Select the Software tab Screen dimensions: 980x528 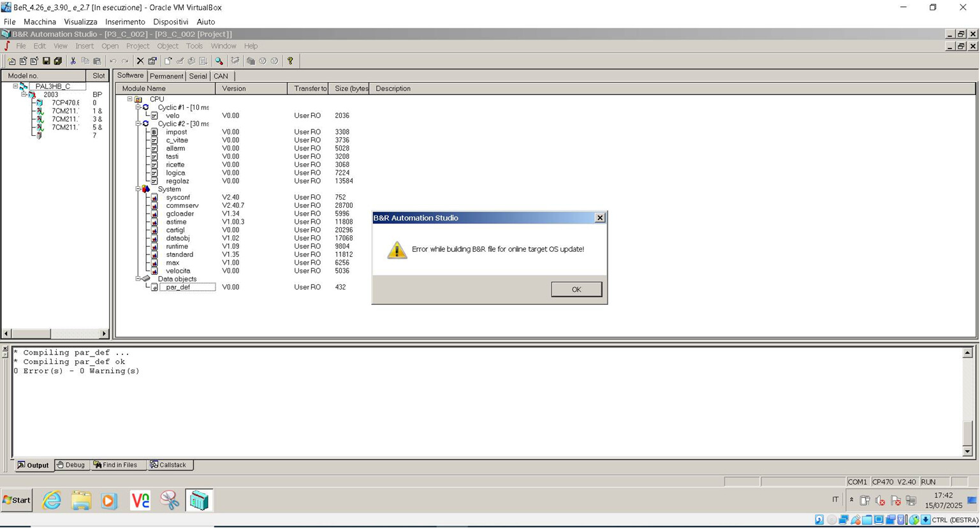131,76
